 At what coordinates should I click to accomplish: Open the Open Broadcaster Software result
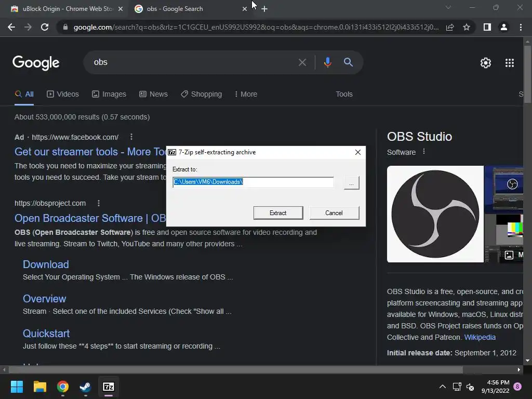(90, 218)
